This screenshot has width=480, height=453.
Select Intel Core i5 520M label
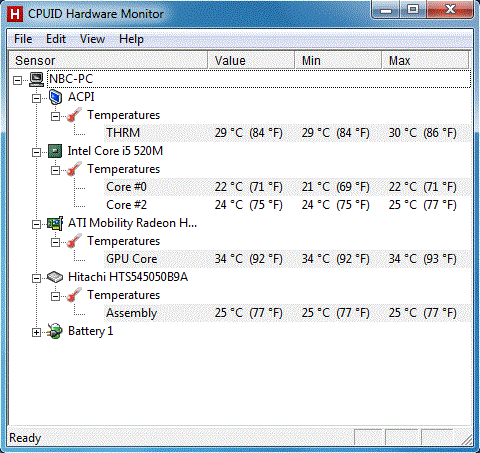115,151
